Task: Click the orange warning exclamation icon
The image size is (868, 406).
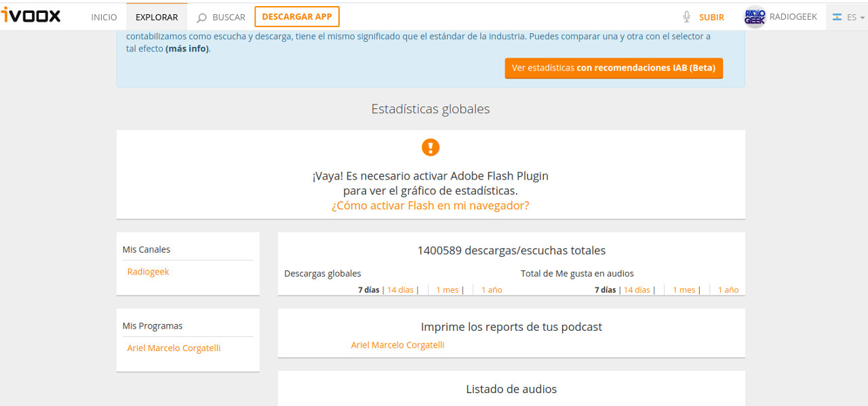Action: [431, 147]
